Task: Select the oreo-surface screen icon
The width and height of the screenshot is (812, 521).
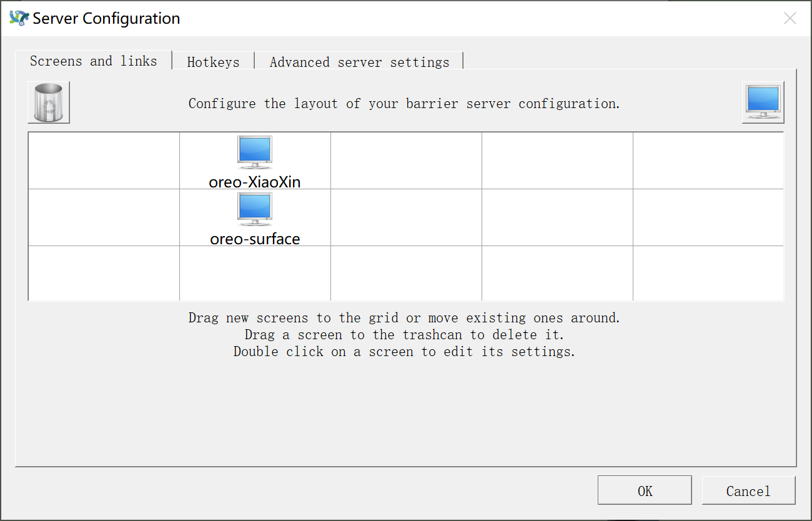Action: click(x=255, y=209)
